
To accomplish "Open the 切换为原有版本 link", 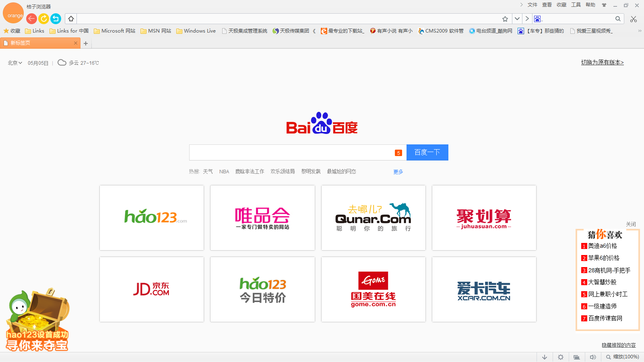I will pos(602,62).
